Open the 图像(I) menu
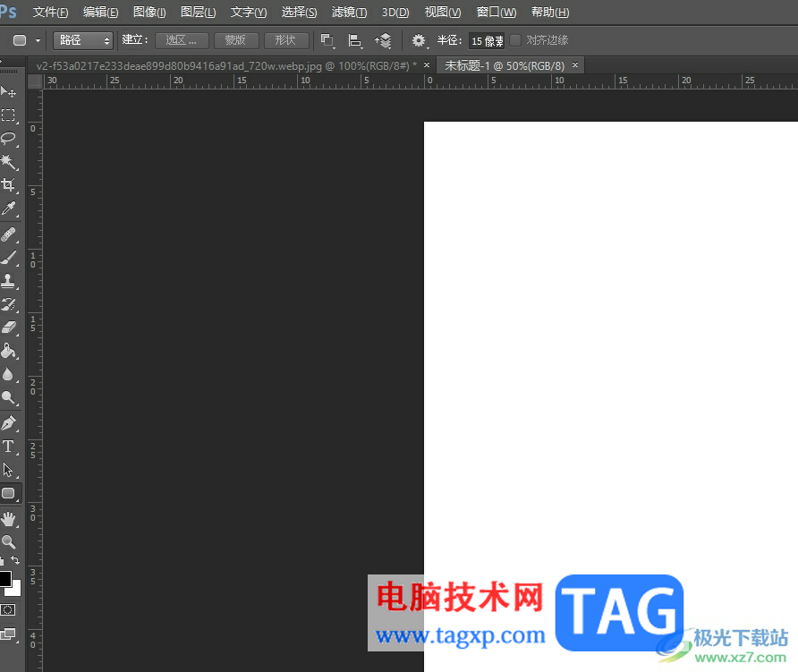The image size is (798, 672). point(149,12)
